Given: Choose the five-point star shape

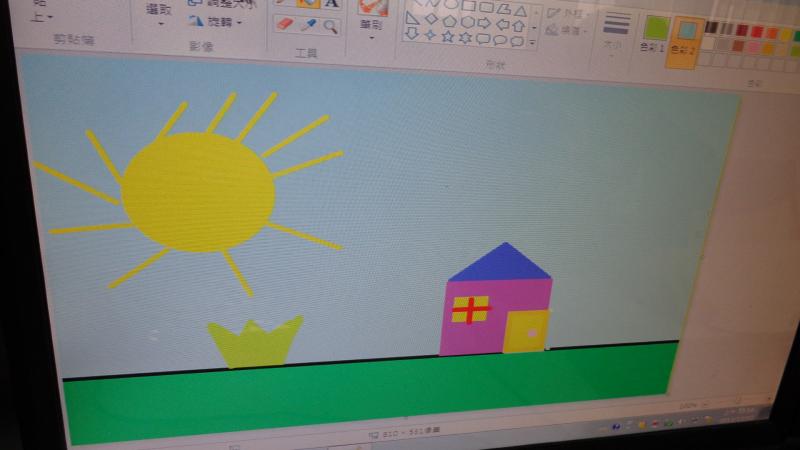Looking at the screenshot, I should coord(448,36).
